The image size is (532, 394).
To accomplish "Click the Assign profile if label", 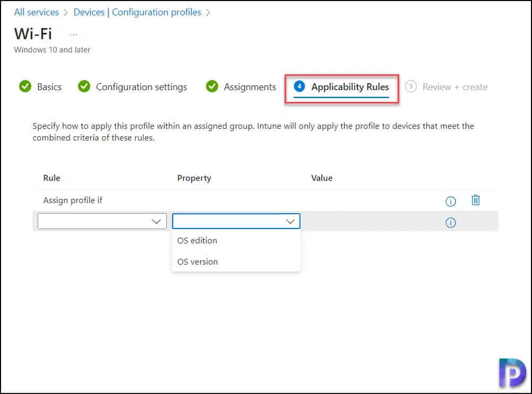I will click(73, 200).
